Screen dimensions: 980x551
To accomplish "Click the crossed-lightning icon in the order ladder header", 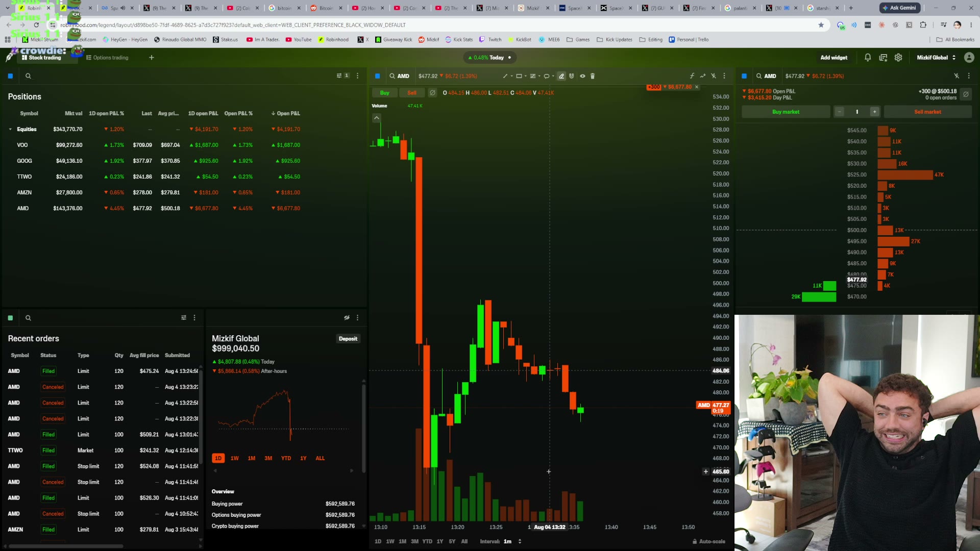I will tap(957, 76).
